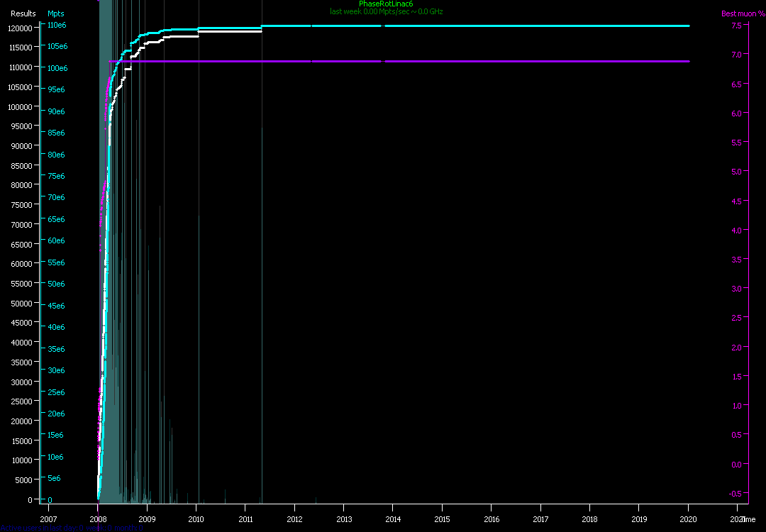Click the 'Best muon %' axis label

743,13
